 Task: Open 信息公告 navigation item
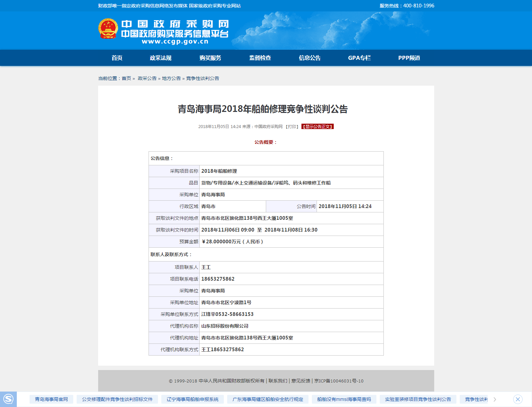(x=310, y=58)
